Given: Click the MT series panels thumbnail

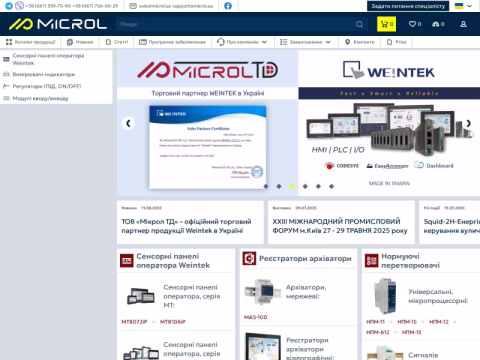Looking at the screenshot, I should (x=141, y=296).
